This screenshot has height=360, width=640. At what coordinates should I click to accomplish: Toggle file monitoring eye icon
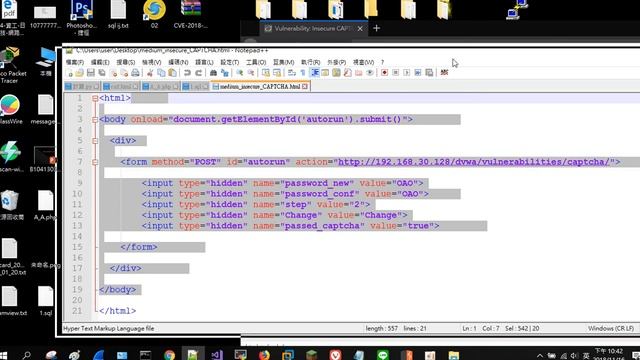coord(369,73)
